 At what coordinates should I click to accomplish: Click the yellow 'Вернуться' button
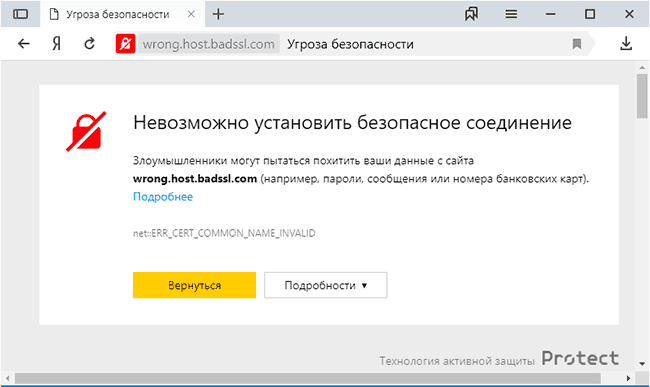(194, 285)
